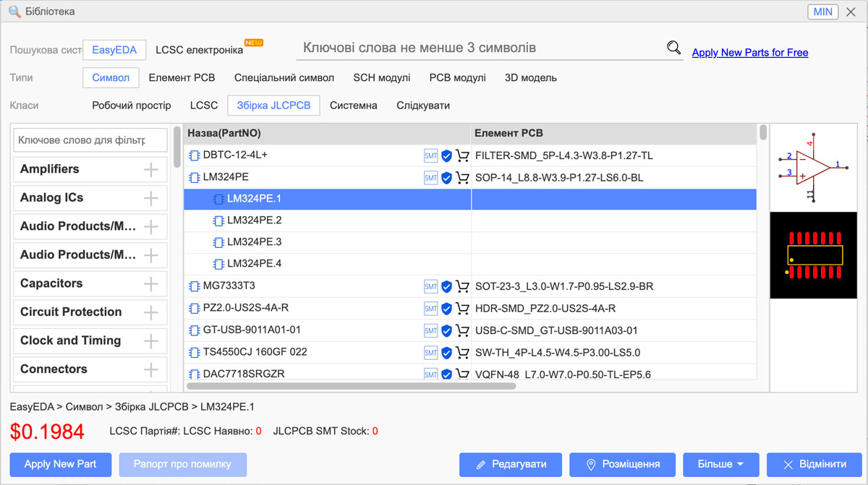Click the shield icon for MG7333T3
This screenshot has height=485, width=868.
(446, 286)
